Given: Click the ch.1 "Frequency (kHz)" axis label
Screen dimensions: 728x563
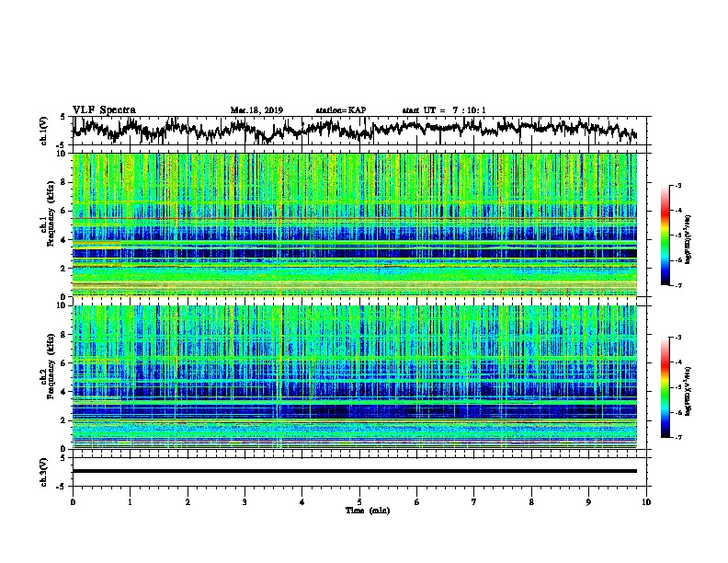Looking at the screenshot, I should pos(49,214).
